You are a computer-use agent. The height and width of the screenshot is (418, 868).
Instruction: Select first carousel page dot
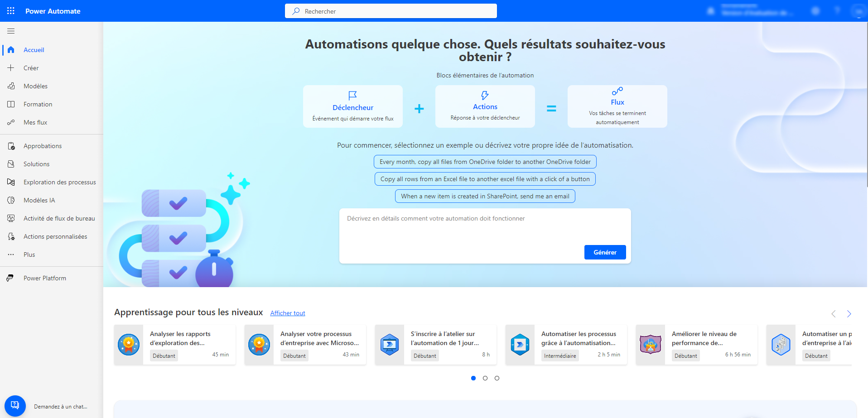(473, 378)
